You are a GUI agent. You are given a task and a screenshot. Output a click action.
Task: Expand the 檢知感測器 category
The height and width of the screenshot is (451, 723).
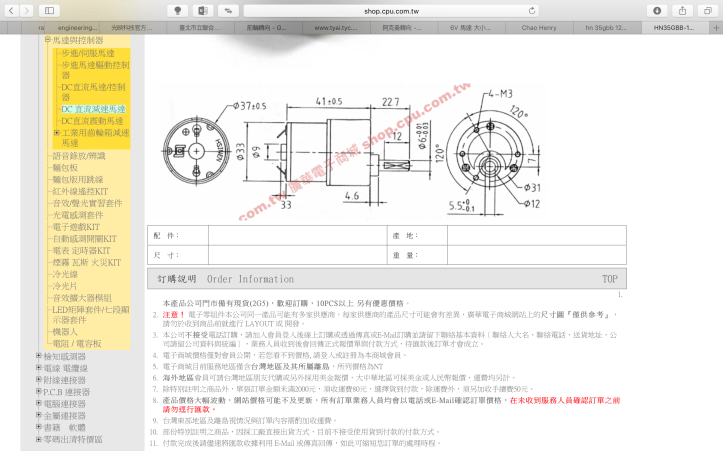coord(38,356)
